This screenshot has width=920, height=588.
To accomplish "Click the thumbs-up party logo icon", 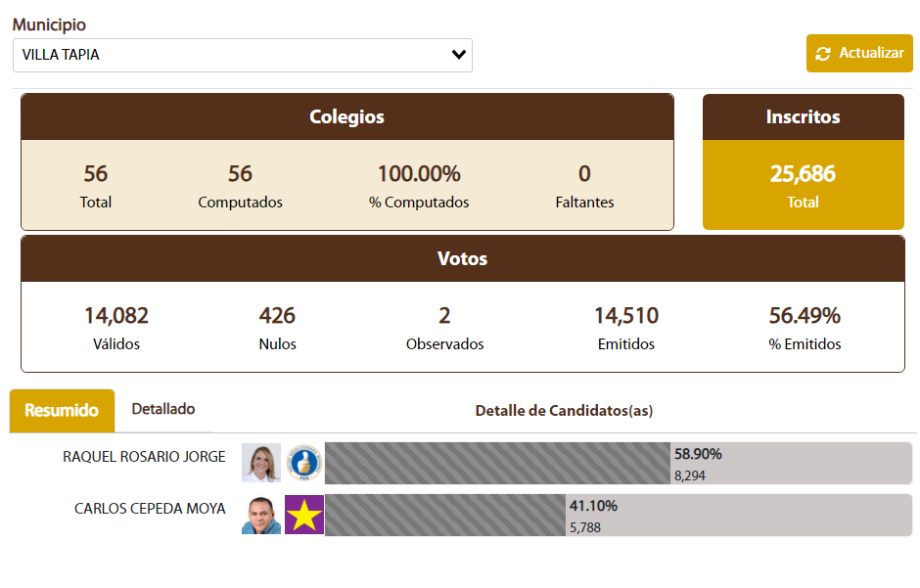I will pos(303,464).
